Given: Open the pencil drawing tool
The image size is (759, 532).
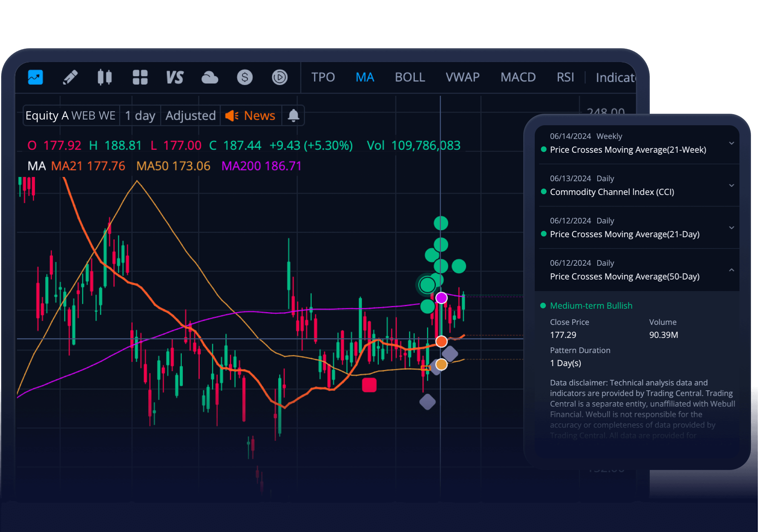Looking at the screenshot, I should [70, 77].
